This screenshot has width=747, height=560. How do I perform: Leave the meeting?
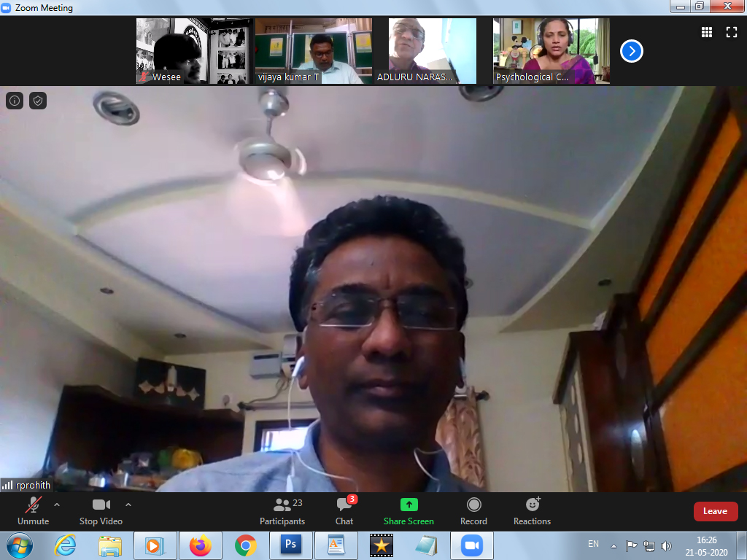pos(715,511)
